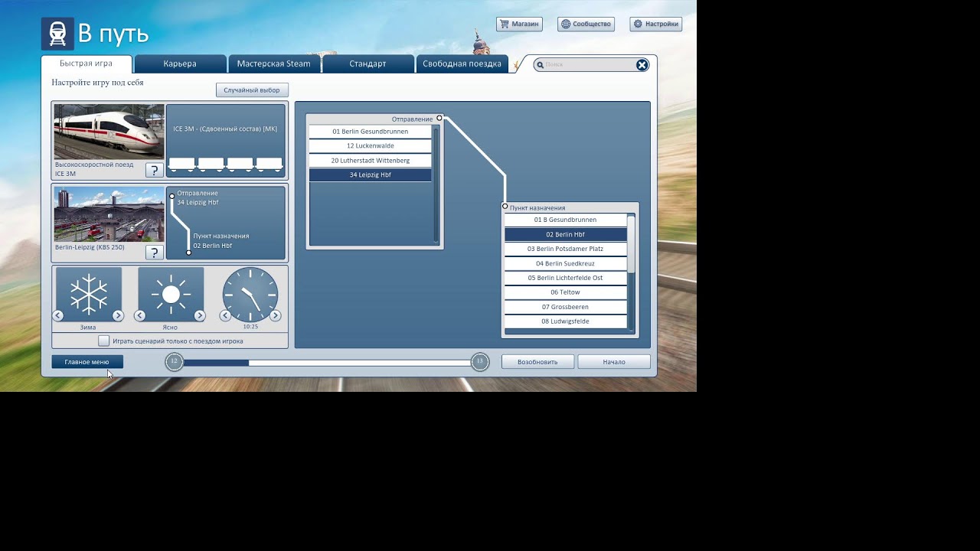The width and height of the screenshot is (980, 551).
Task: Decrease start time with left arrow
Action: click(x=225, y=315)
